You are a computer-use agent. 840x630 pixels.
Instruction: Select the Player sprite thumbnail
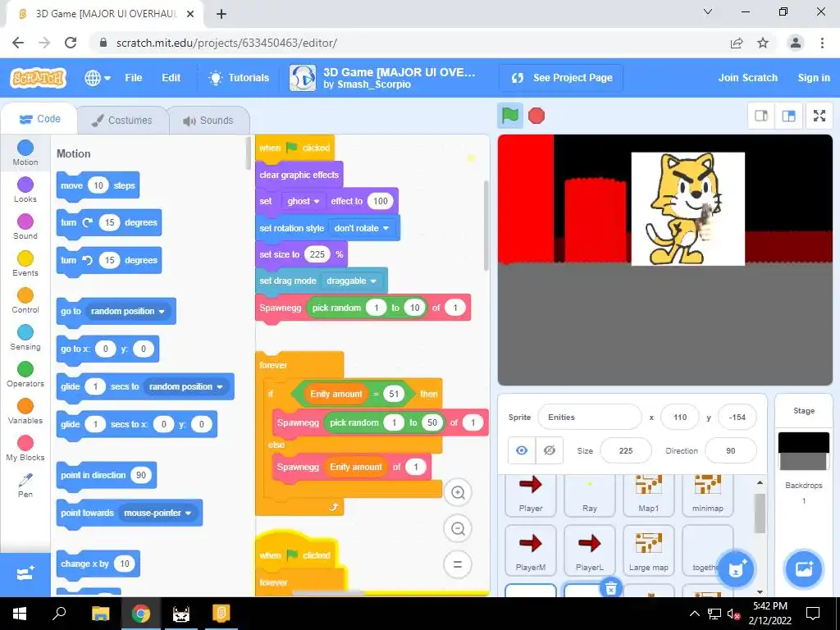[x=531, y=495]
